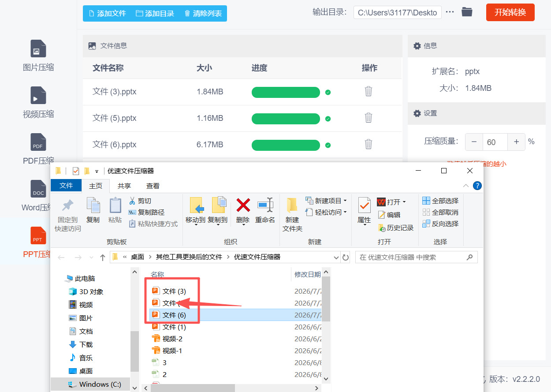The width and height of the screenshot is (551, 392).
Task: Open the PDF压缩 sidebar tool
Action: click(38, 149)
